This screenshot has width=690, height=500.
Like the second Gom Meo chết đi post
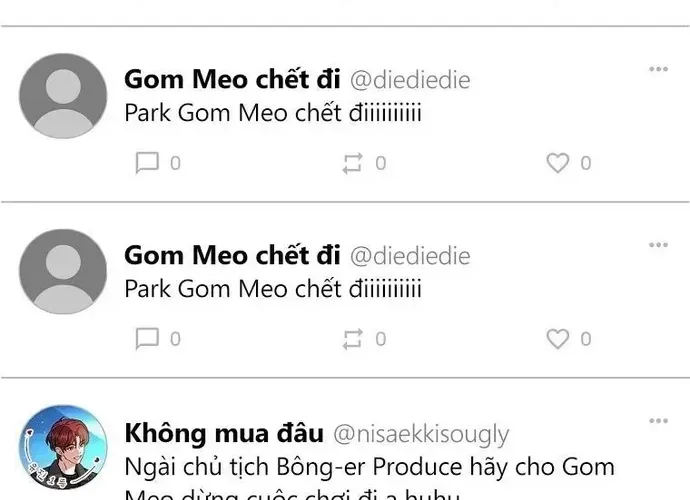[x=557, y=339]
